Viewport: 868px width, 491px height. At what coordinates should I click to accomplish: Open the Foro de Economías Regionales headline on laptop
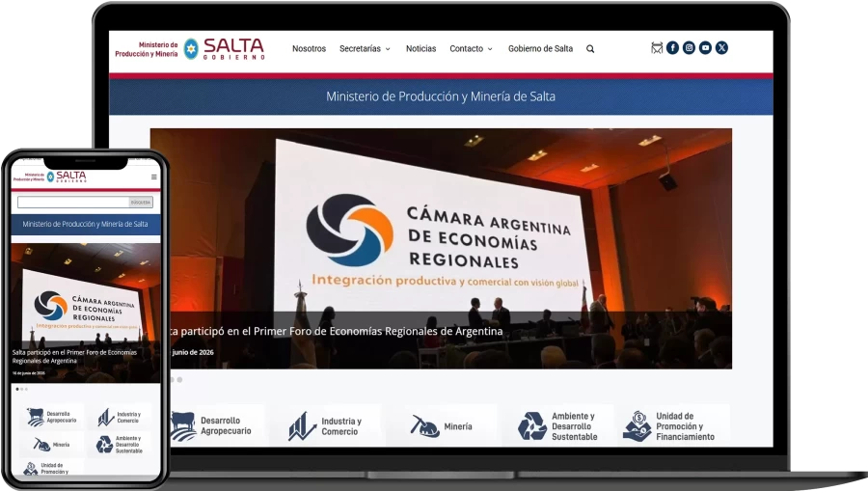click(x=336, y=331)
